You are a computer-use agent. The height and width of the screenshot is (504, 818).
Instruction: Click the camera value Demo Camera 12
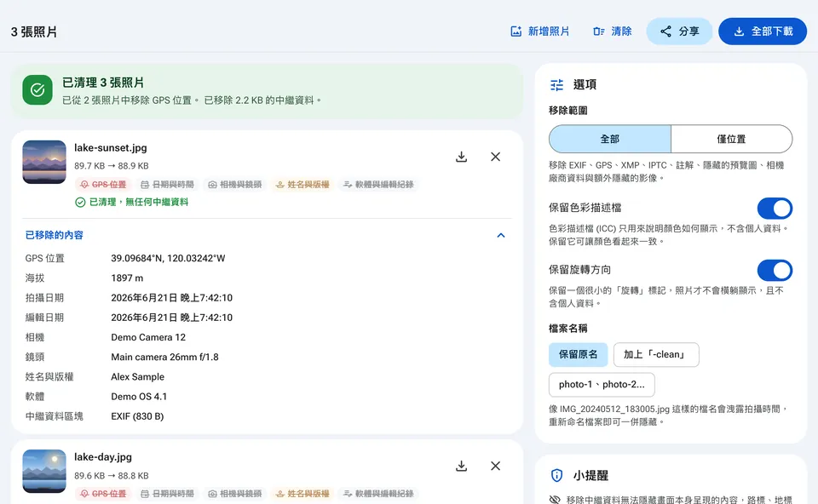pyautogui.click(x=148, y=338)
